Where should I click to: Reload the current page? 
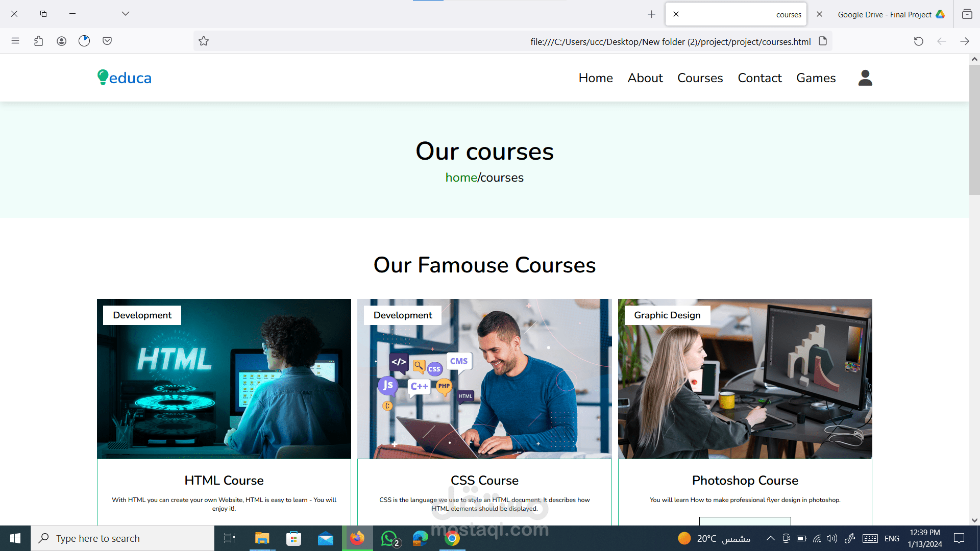[918, 41]
